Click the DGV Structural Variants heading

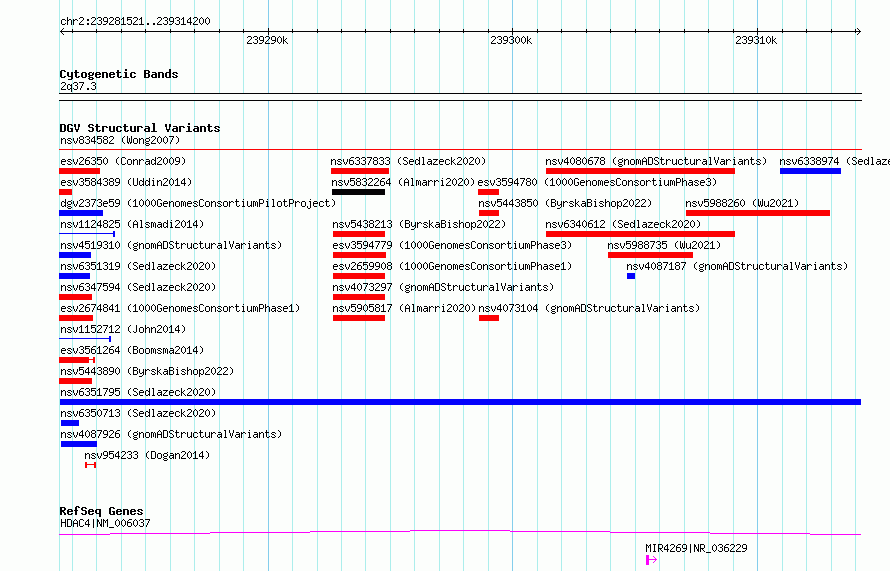pos(140,128)
